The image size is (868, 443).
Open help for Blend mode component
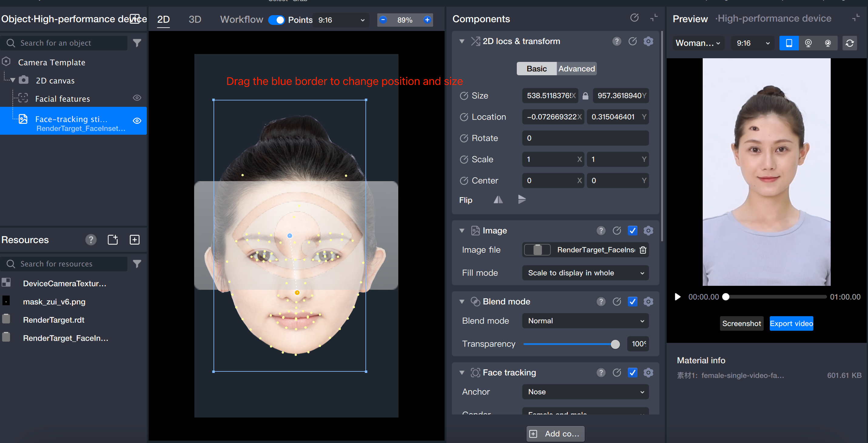tap(601, 301)
